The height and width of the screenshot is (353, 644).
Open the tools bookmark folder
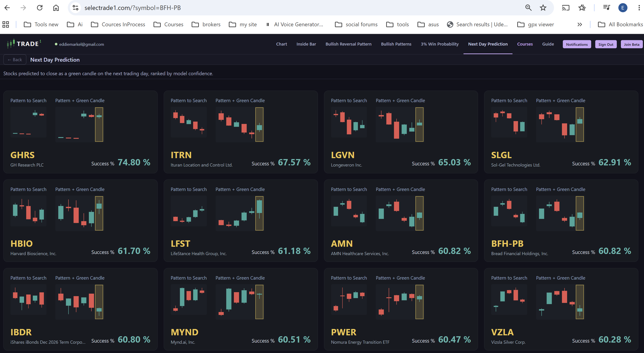point(398,24)
